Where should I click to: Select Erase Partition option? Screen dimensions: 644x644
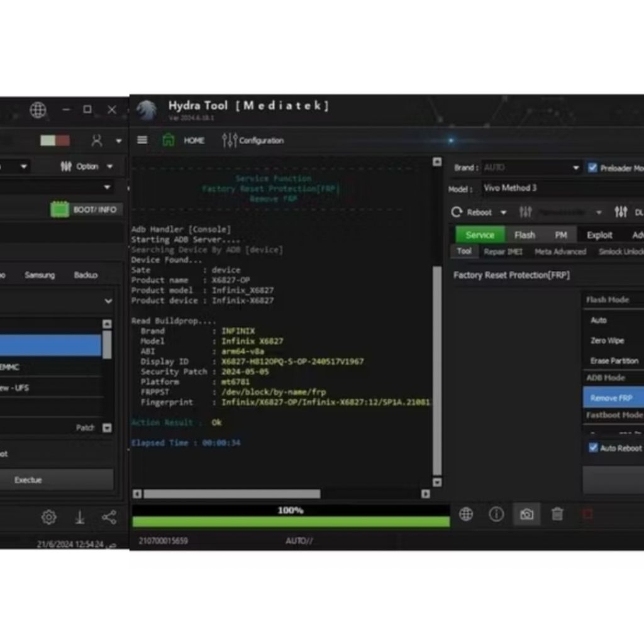(614, 360)
